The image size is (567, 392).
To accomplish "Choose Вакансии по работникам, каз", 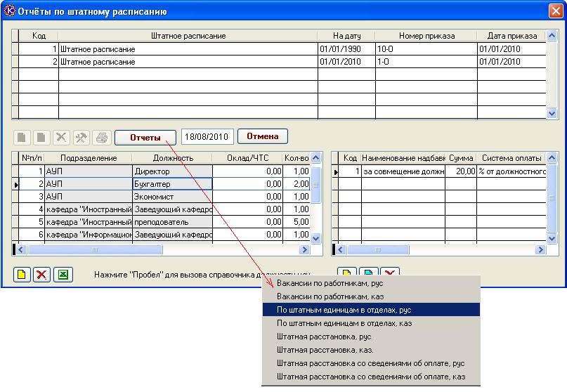I will coord(371,296).
